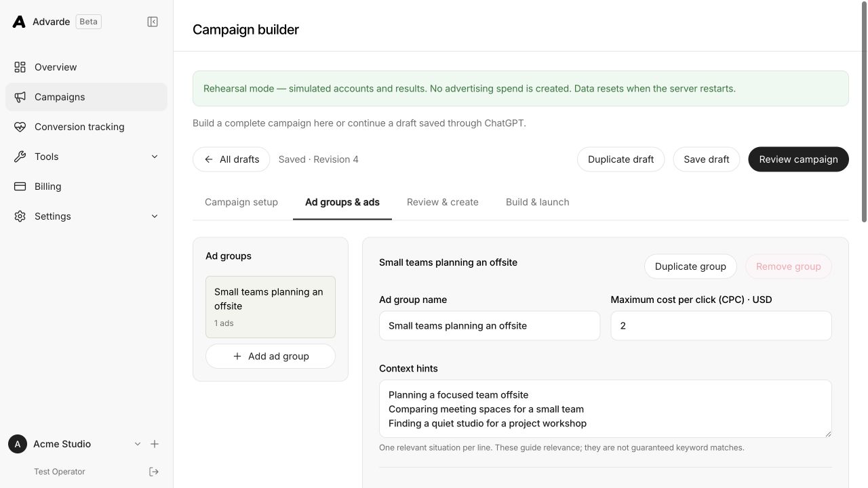Click the page's vertical scrollbar
The image size is (868, 488).
(x=863, y=112)
